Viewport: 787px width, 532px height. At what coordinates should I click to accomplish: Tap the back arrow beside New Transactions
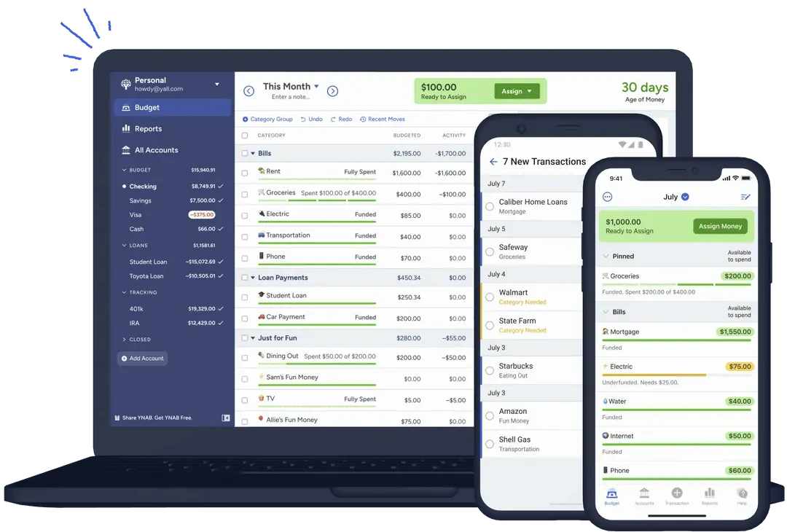493,162
